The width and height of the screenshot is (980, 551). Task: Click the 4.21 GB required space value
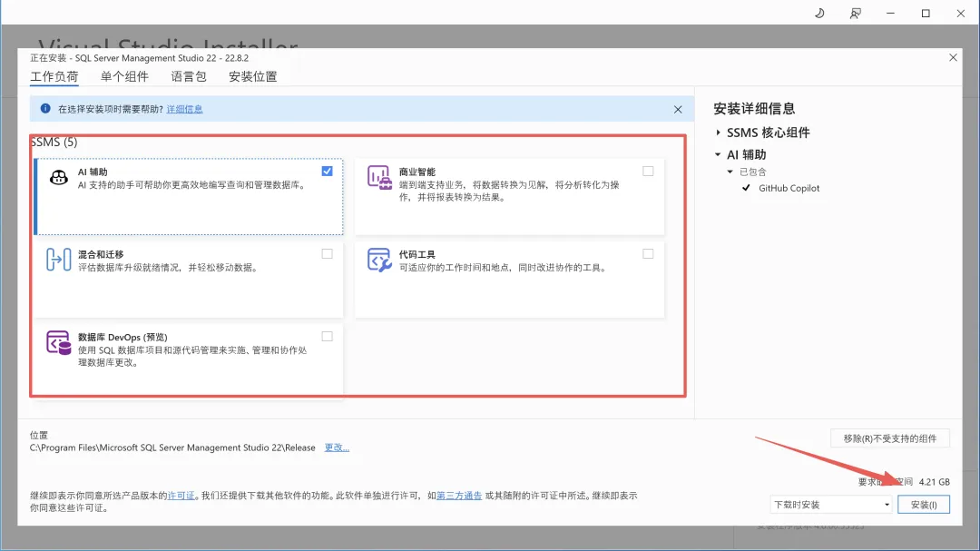click(x=934, y=482)
